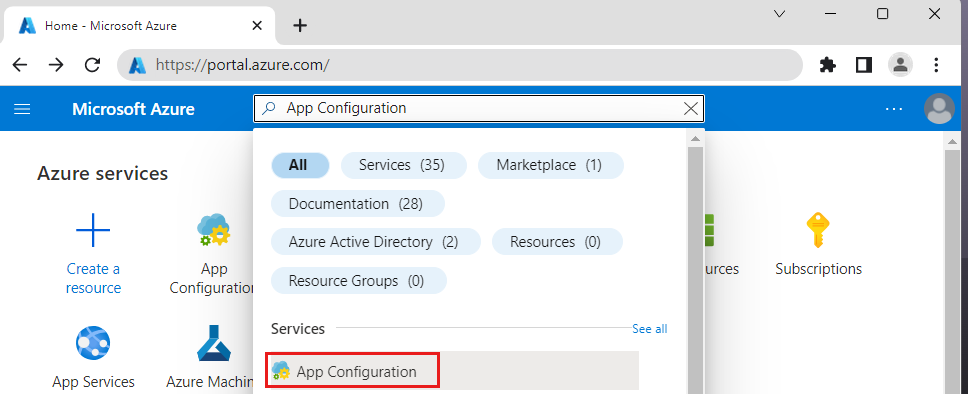Toggle the browser side panel icon

[x=864, y=65]
